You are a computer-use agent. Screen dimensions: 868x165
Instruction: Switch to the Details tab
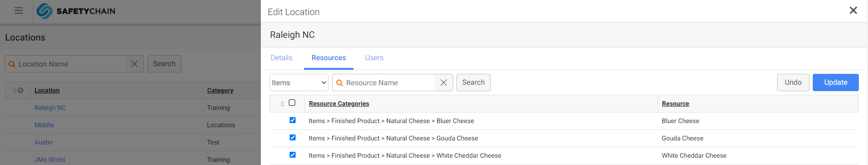(281, 58)
